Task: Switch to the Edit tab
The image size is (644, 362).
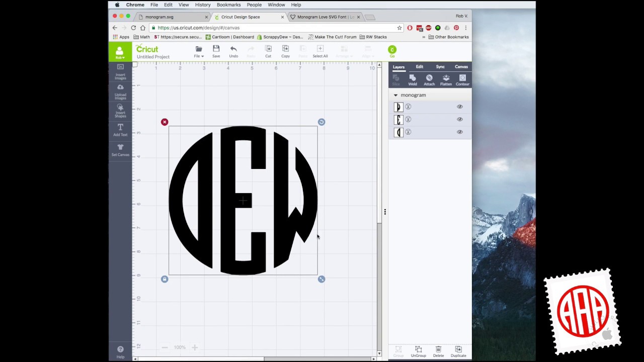Action: coord(420,67)
